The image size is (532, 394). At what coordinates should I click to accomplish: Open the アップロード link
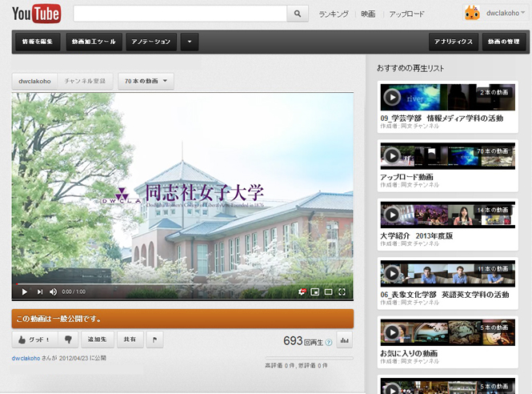[406, 14]
